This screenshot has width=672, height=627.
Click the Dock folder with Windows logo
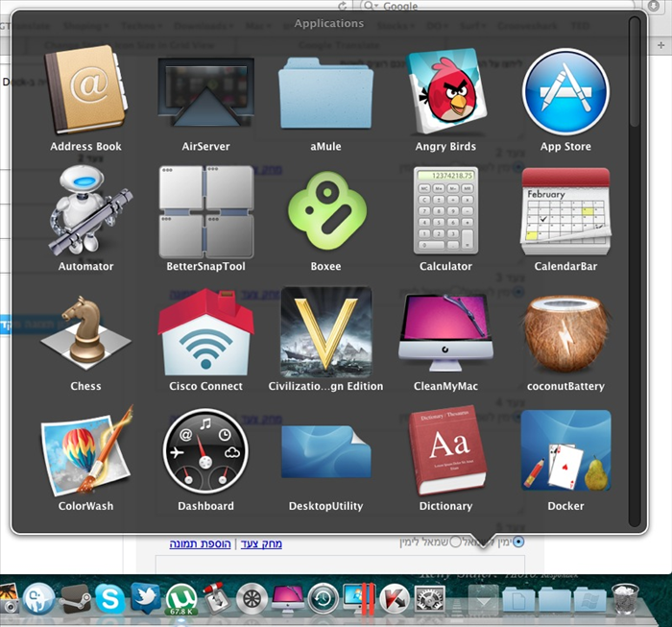tap(590, 599)
